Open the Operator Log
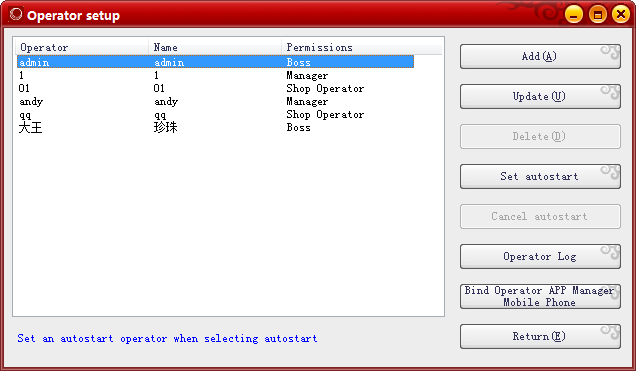This screenshot has height=371, width=636. [540, 256]
